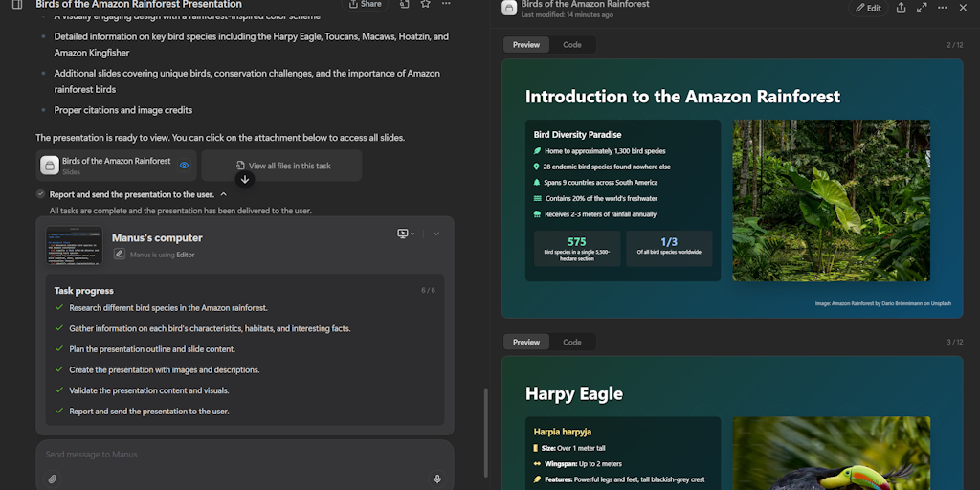Toggle the left sidebar panel icon

pos(17,5)
